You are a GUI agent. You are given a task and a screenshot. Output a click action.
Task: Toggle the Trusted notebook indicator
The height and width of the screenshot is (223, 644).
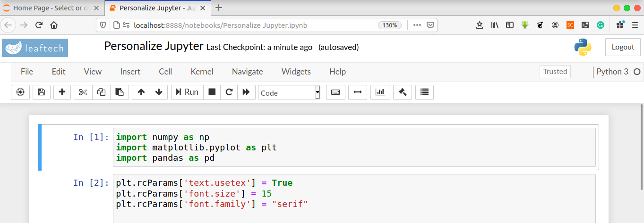point(555,72)
